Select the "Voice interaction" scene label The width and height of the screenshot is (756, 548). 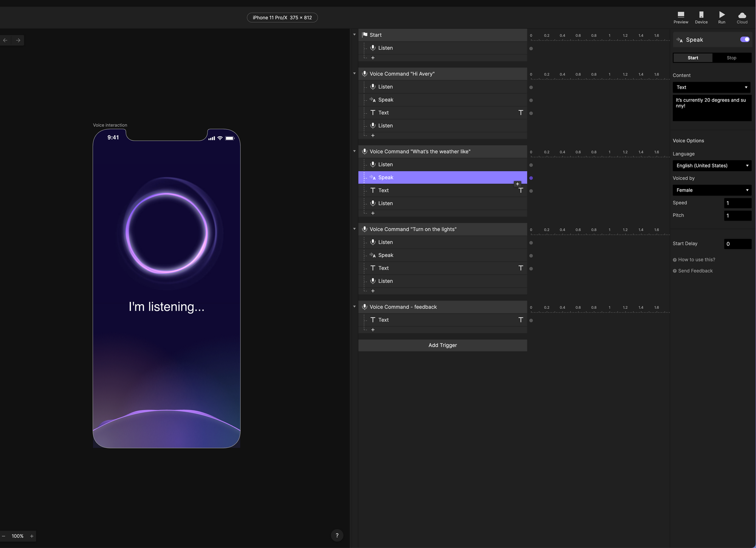(110, 125)
